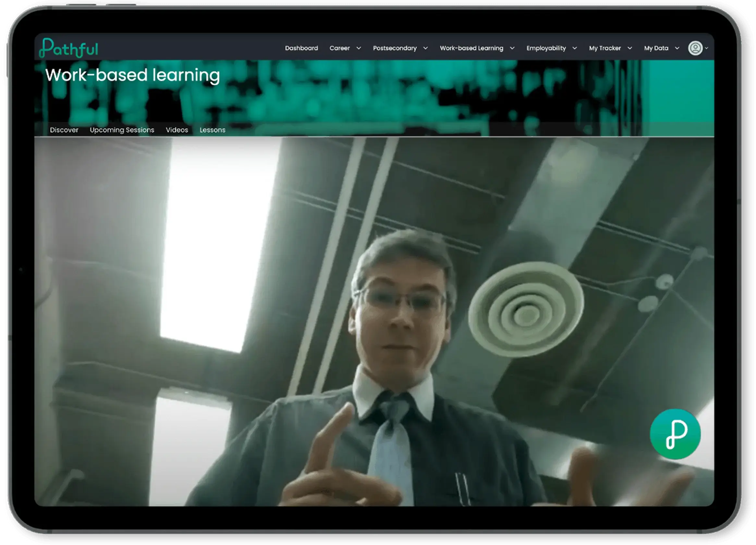Viewport: 756px width, 545px height.
Task: Open the Work-based Learning menu
Action: pyautogui.click(x=471, y=48)
